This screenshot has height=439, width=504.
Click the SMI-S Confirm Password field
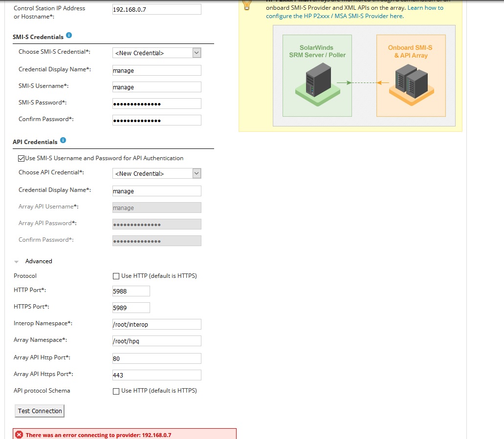157,121
